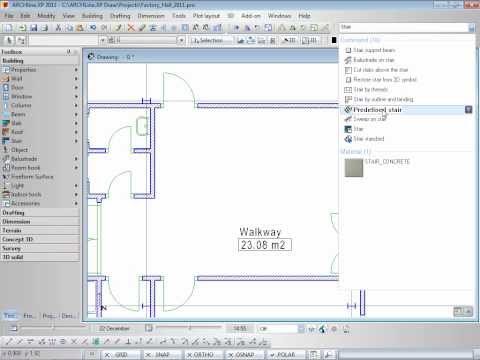This screenshot has width=480, height=360.
Task: Choose the Window tool in the toolbox
Action: click(x=21, y=97)
